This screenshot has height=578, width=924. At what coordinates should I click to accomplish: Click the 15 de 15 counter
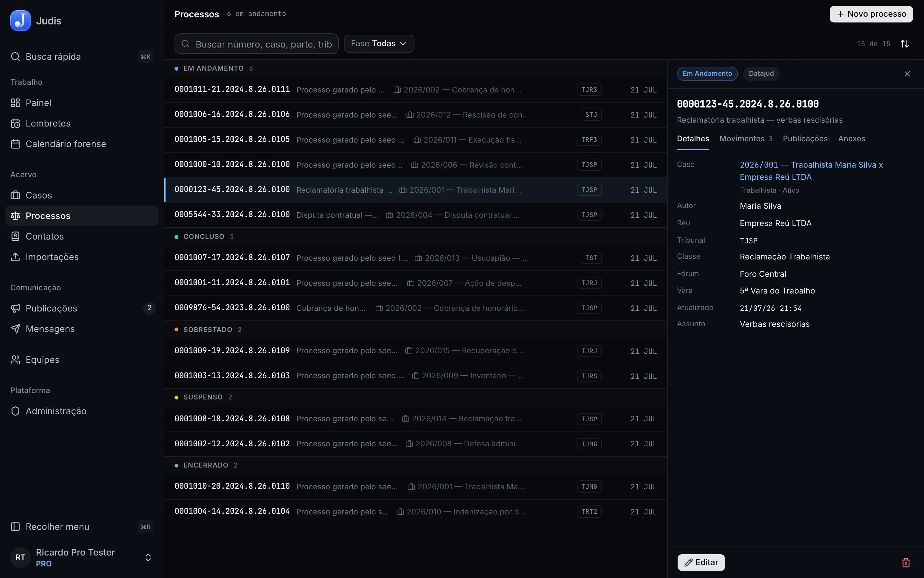click(x=873, y=44)
